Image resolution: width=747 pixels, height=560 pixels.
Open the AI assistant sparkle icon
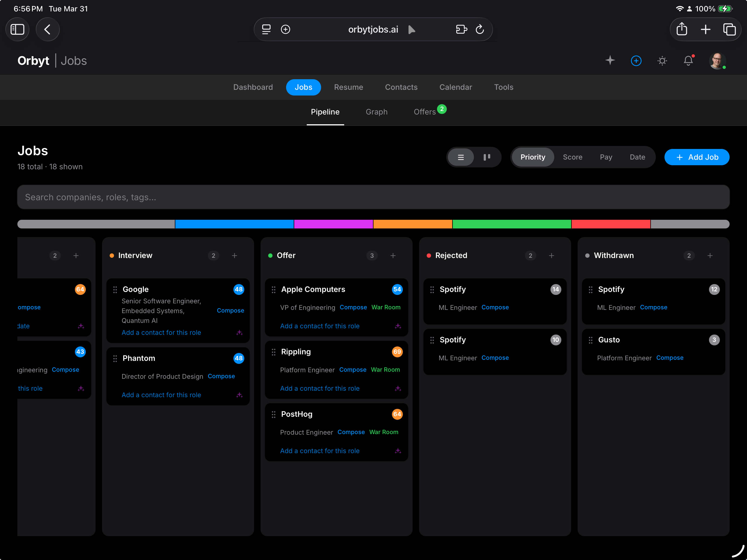[x=610, y=61]
